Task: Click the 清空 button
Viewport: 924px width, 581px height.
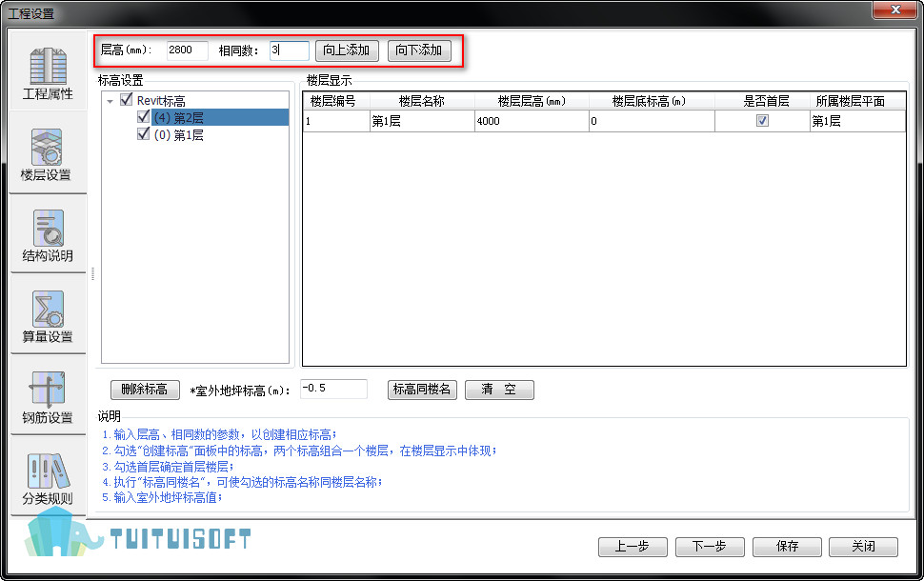Action: coord(499,390)
